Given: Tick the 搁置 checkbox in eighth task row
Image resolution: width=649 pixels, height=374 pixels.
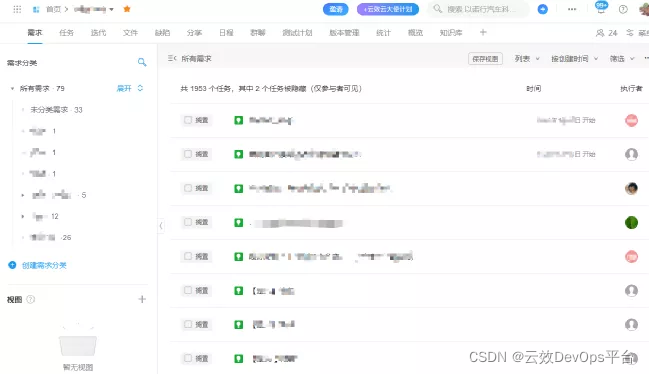Looking at the screenshot, I should pos(188,358).
